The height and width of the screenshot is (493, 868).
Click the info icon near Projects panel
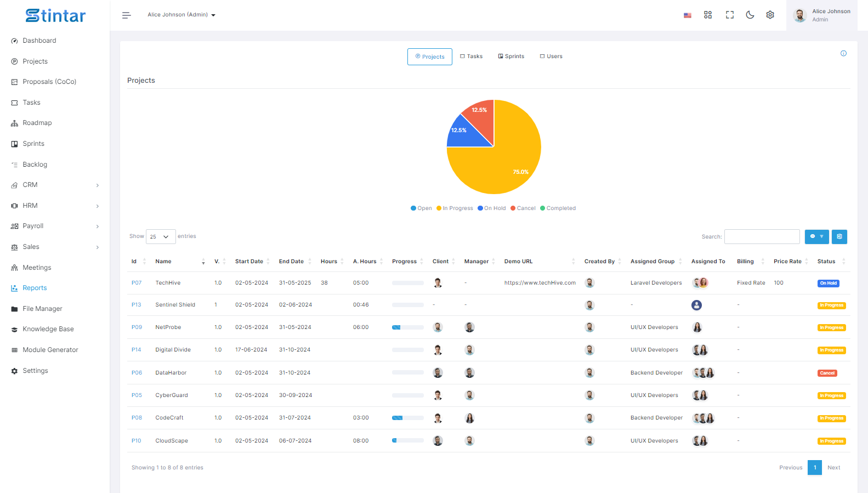pyautogui.click(x=843, y=53)
